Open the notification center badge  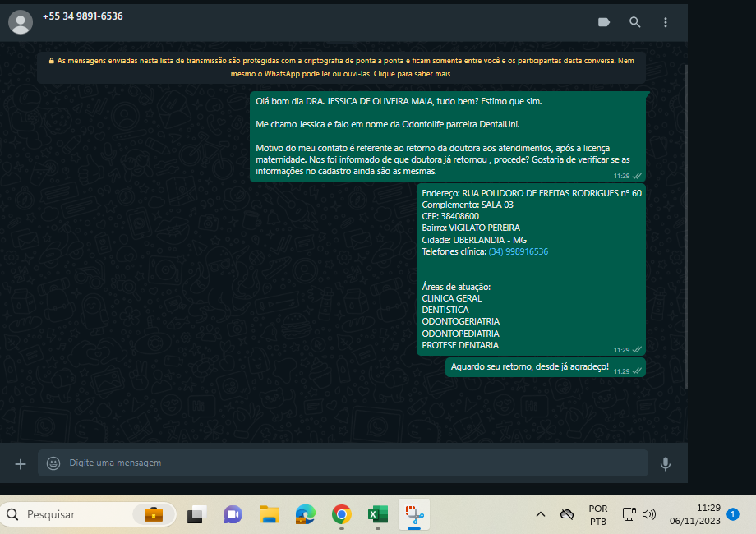(x=733, y=514)
